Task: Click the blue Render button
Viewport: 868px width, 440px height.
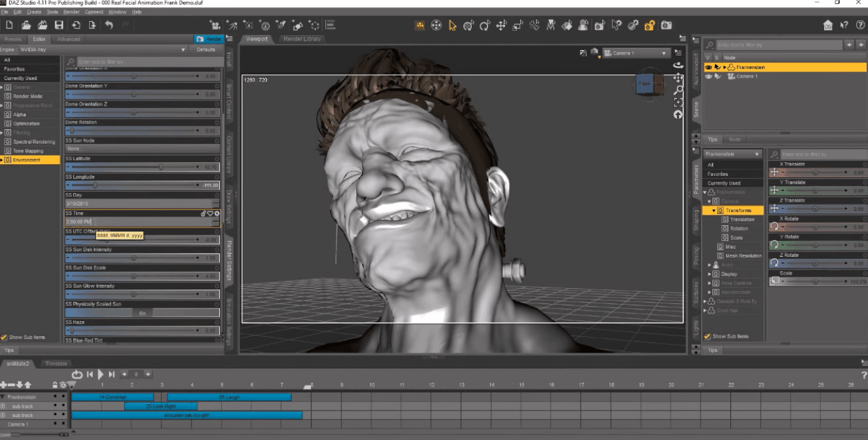Action: click(208, 39)
